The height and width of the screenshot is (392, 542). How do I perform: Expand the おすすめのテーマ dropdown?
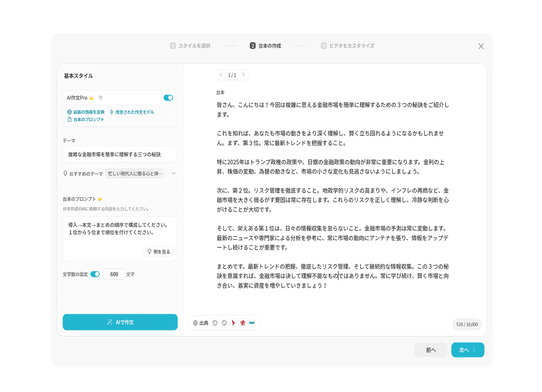coord(173,174)
